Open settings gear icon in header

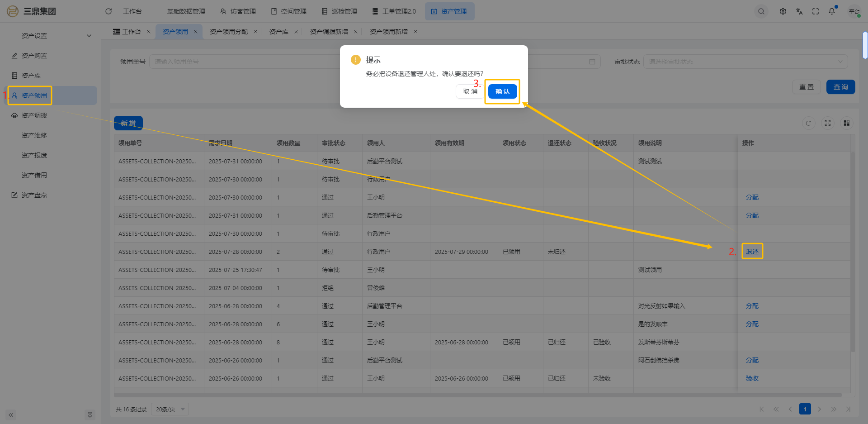point(783,11)
